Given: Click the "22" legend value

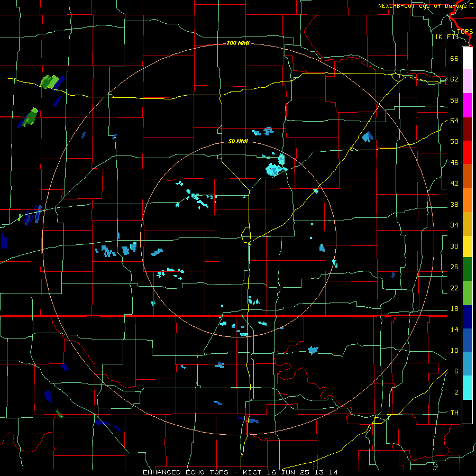Looking at the screenshot, I should (x=454, y=288).
